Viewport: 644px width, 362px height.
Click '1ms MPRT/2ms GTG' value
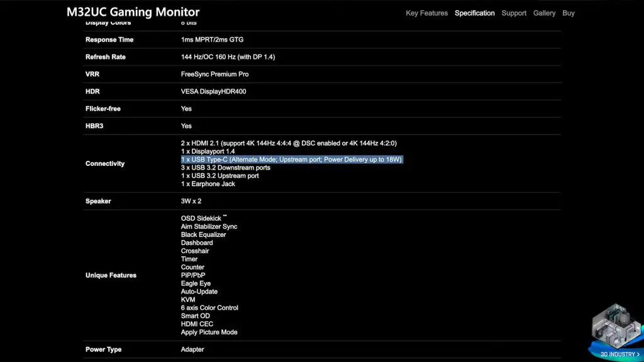(212, 40)
